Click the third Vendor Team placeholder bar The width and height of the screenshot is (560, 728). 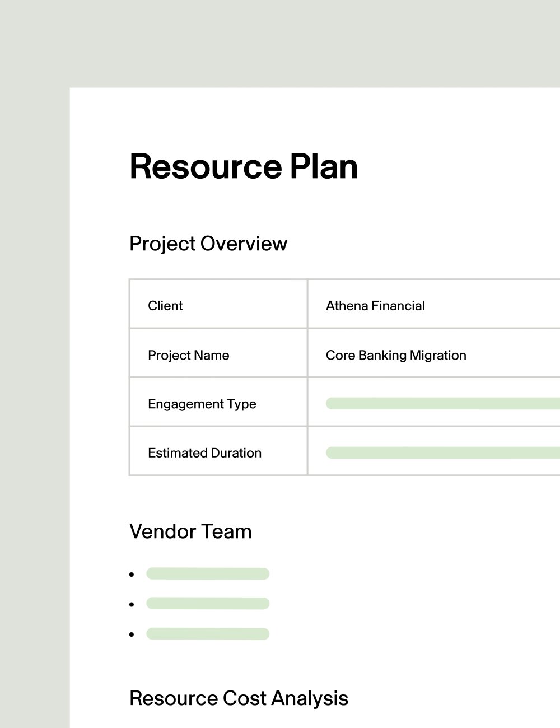(x=208, y=634)
